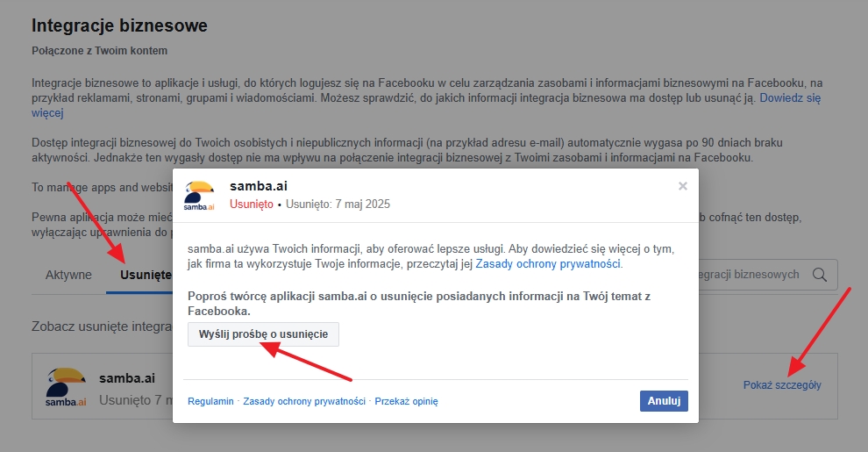Open the Regulamin footer link
Viewport: 868px width, 452px height.
pyautogui.click(x=210, y=402)
